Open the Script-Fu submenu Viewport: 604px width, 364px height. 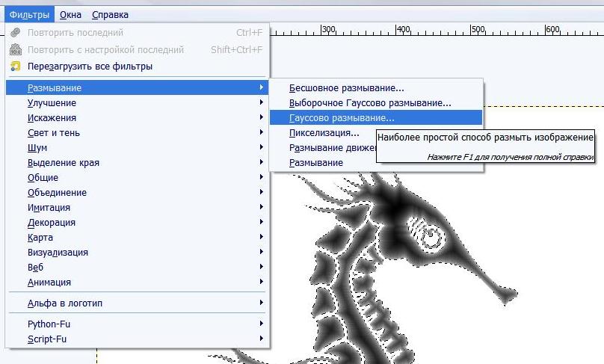pyautogui.click(x=138, y=339)
